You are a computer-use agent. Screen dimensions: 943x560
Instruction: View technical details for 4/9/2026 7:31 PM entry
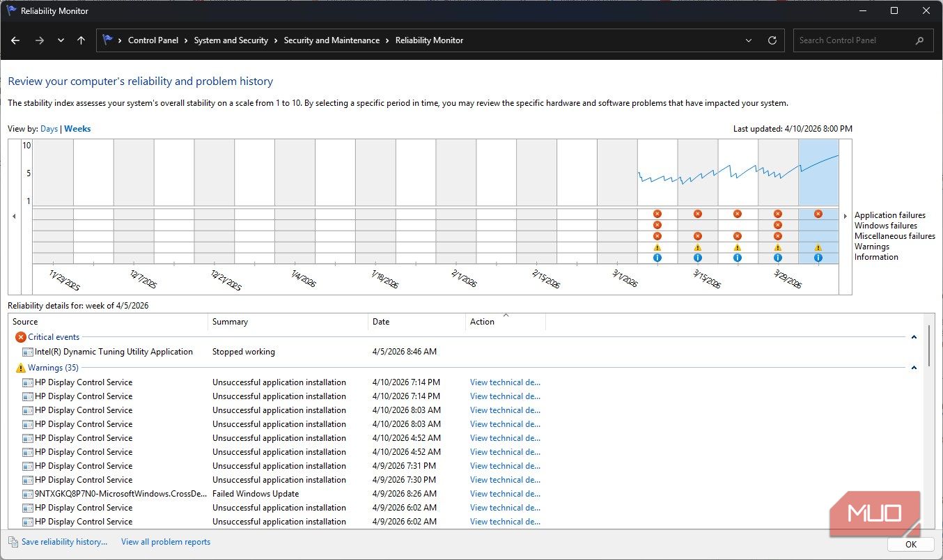tap(505, 466)
